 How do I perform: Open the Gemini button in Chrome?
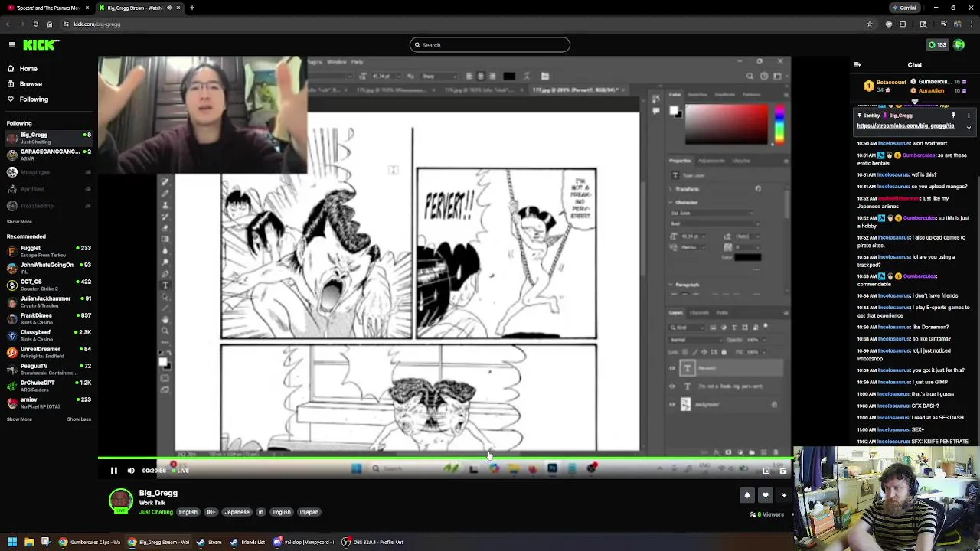click(904, 8)
